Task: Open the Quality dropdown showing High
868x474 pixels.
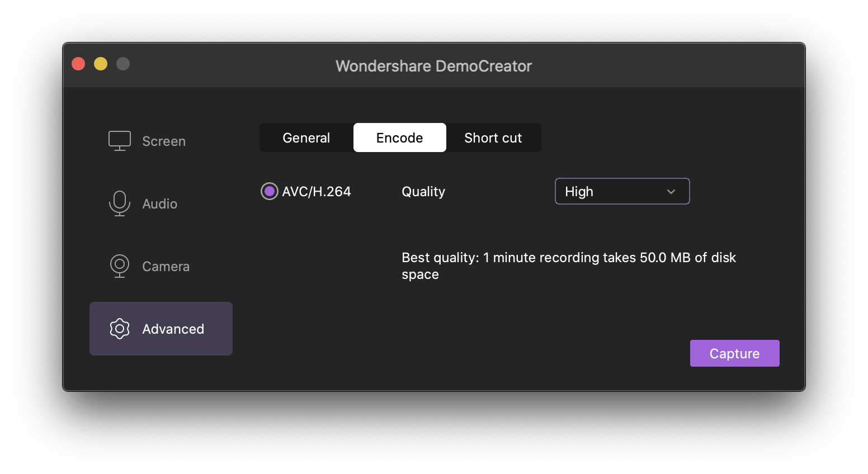Action: pos(622,191)
